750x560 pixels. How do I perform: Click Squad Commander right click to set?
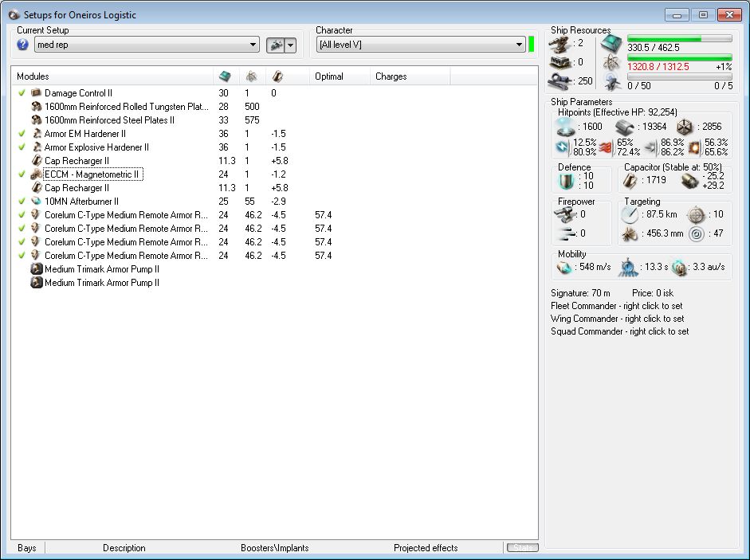click(620, 331)
